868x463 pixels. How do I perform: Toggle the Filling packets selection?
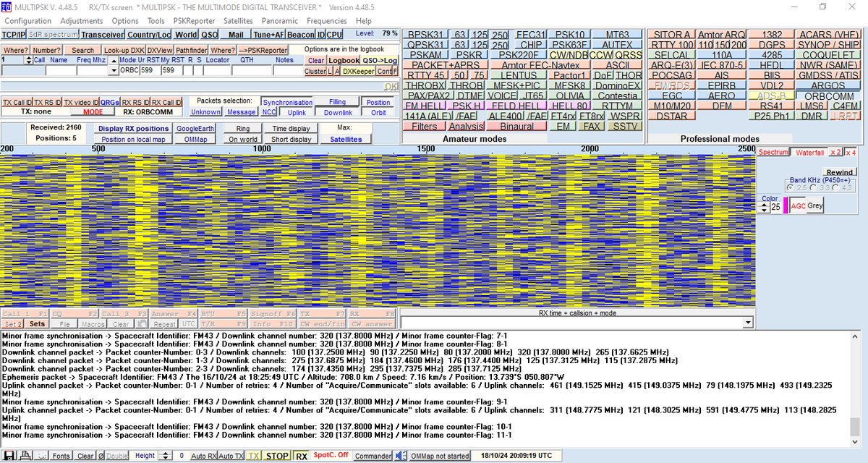click(337, 103)
